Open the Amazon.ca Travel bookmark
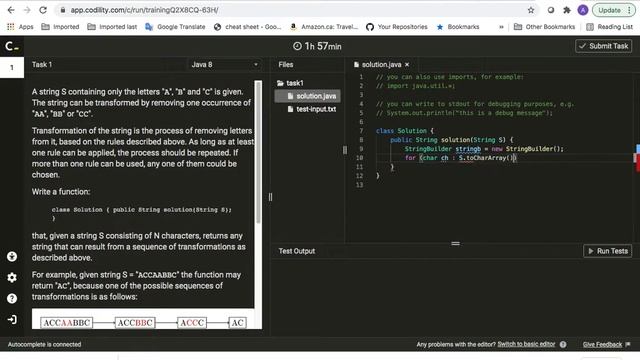Viewport: 640px width, 360px height. (x=324, y=27)
